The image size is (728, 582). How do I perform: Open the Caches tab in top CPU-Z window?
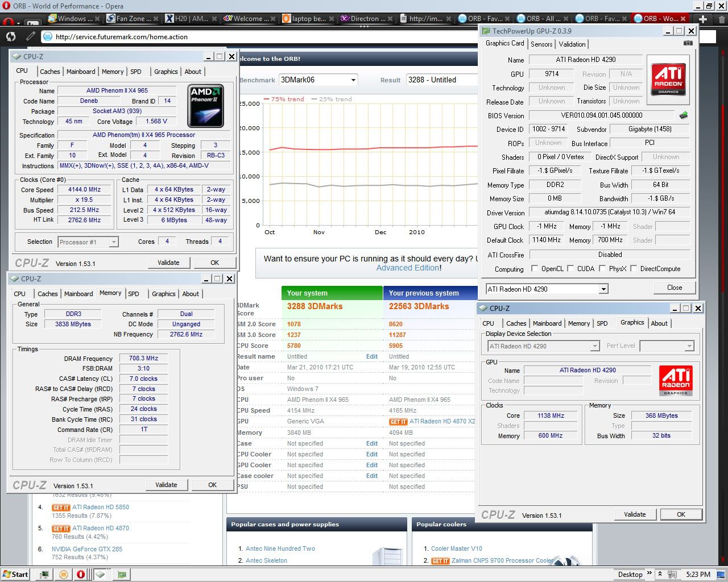pos(49,72)
